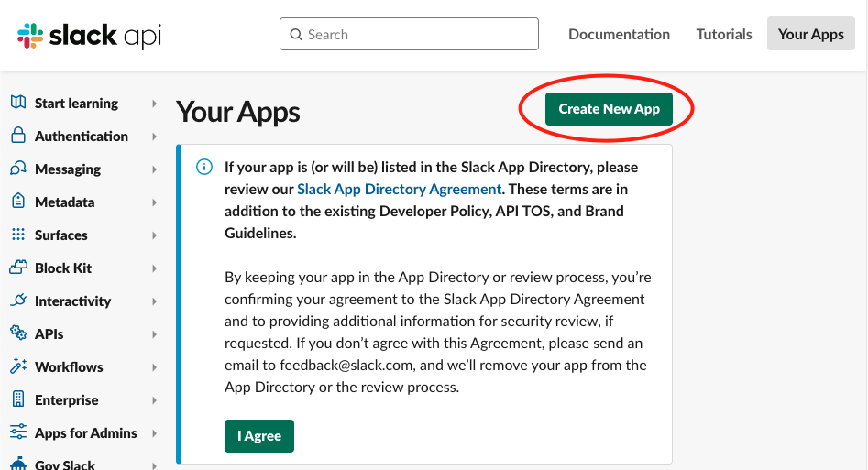Viewport: 868px width, 470px height.
Task: Expand the Metadata section arrow
Action: click(x=155, y=202)
